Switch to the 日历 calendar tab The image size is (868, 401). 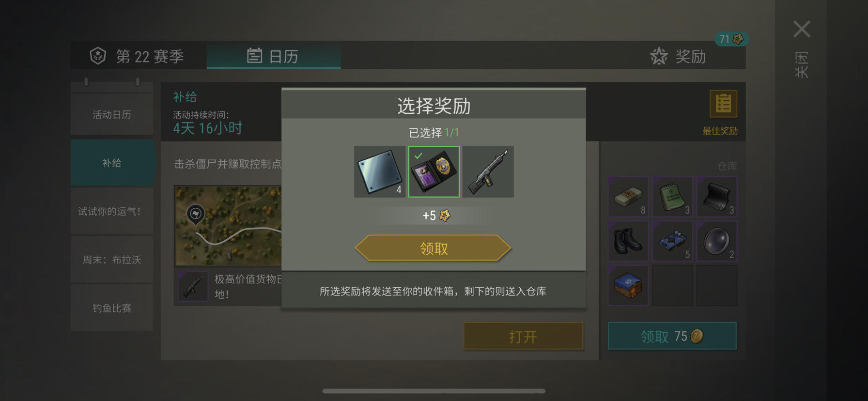pos(274,56)
